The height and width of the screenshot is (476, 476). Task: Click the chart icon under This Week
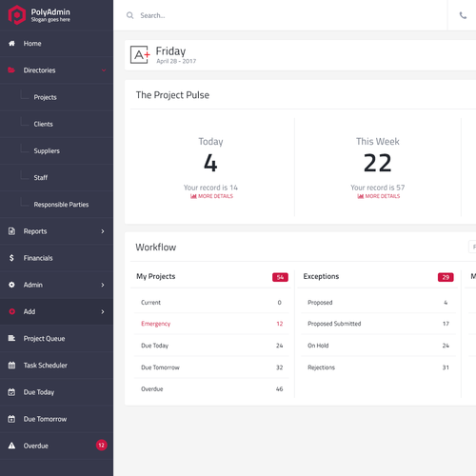360,196
